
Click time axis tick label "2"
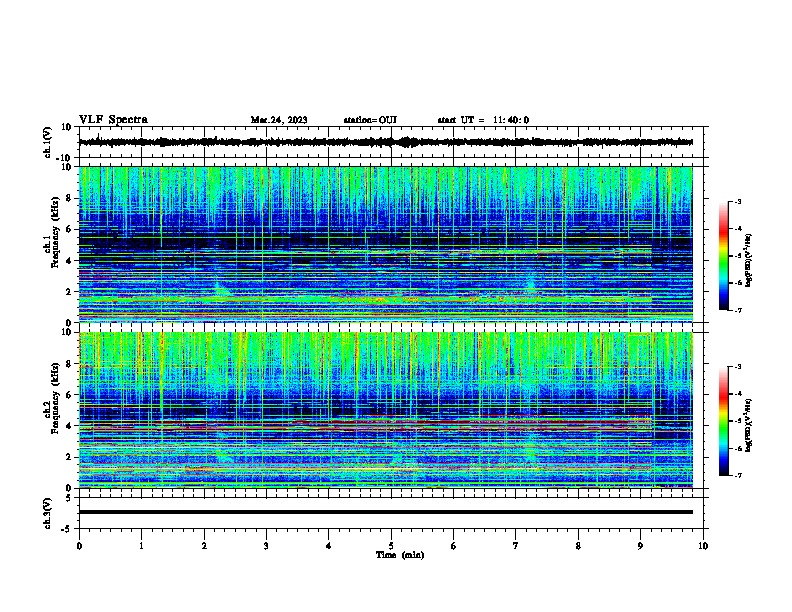coord(204,546)
